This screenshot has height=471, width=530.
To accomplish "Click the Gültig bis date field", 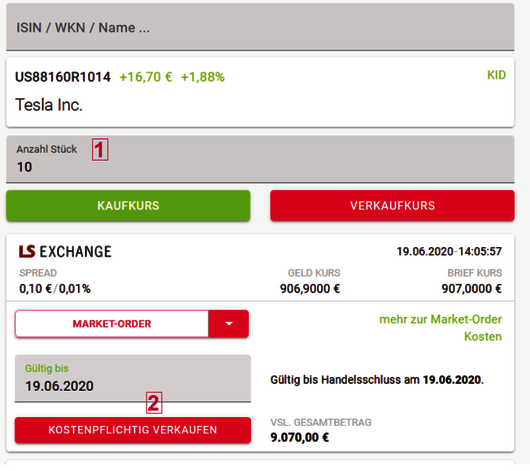I will pyautogui.click(x=132, y=378).
